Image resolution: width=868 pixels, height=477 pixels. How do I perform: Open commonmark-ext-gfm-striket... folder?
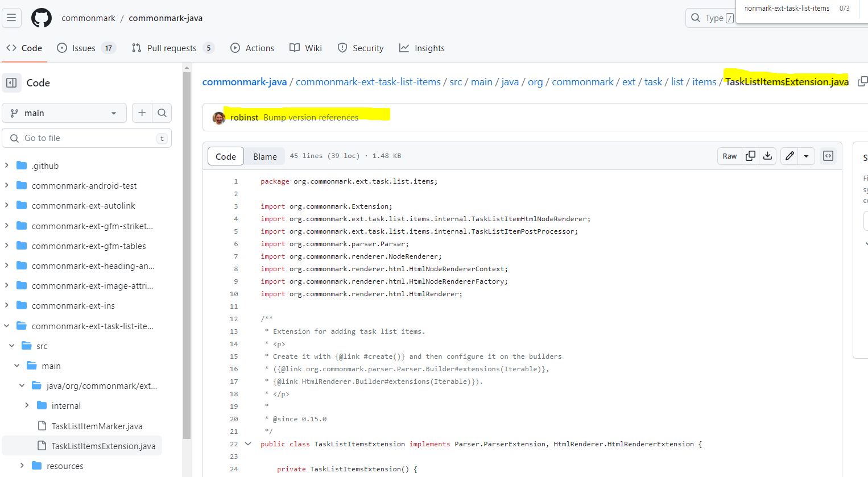coord(92,226)
